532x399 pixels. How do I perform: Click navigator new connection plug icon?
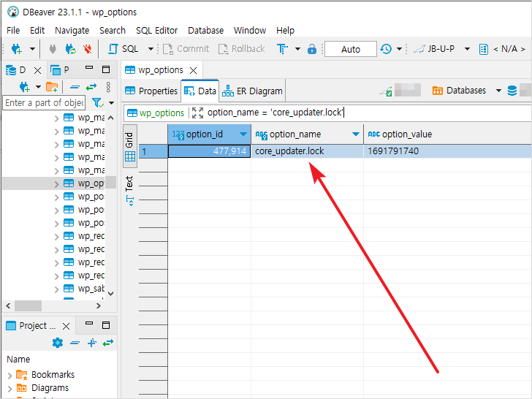pos(24,87)
